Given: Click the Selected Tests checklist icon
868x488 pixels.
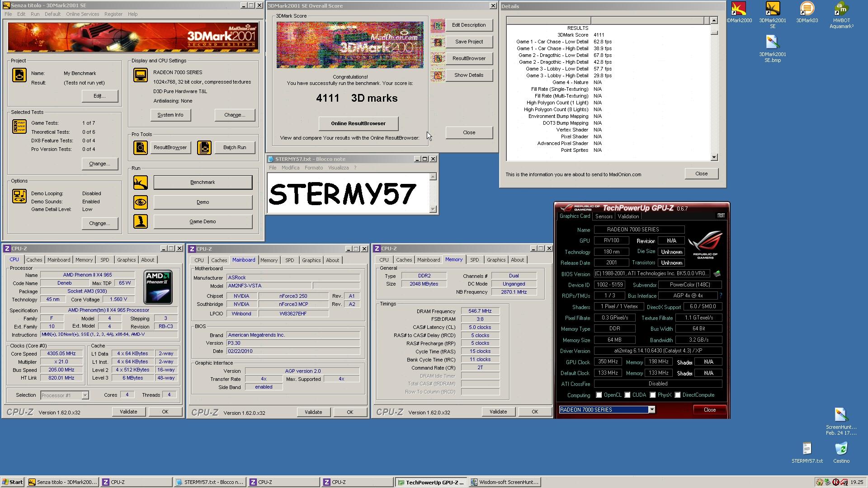Looking at the screenshot, I should click(x=19, y=127).
